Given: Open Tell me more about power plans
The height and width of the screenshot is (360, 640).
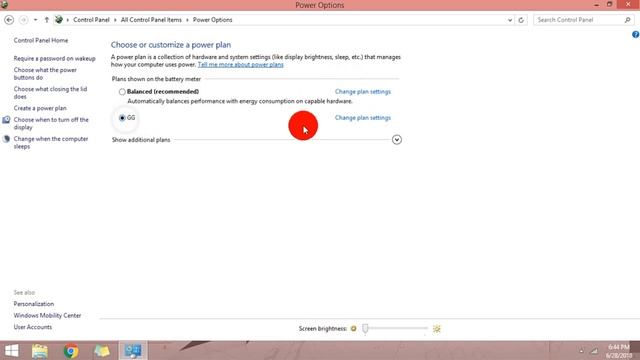Looking at the screenshot, I should click(240, 64).
